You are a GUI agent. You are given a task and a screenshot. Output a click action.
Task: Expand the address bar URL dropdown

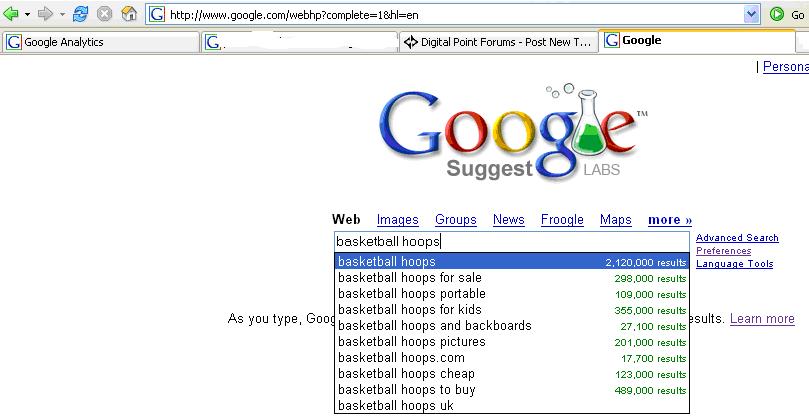point(751,14)
